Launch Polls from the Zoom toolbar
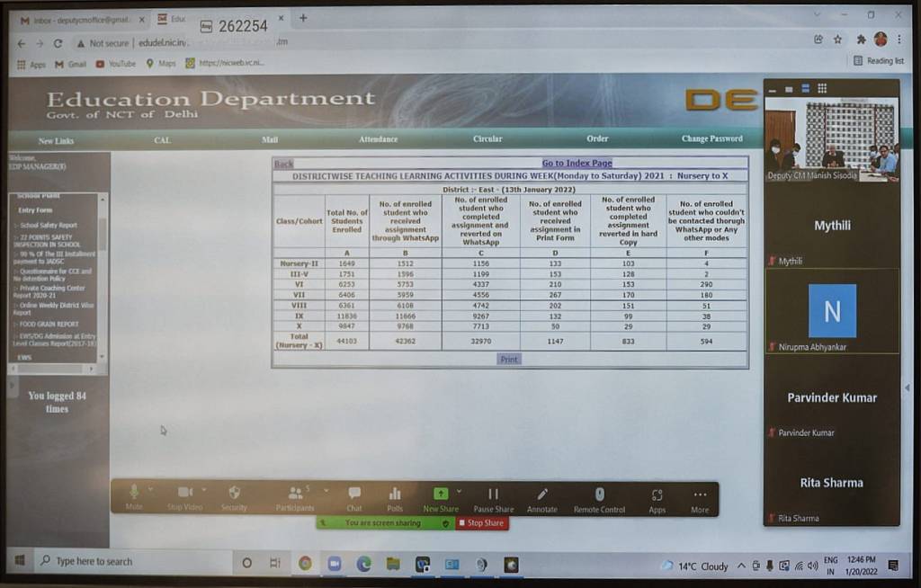This screenshot has height=588, width=921. [395, 496]
